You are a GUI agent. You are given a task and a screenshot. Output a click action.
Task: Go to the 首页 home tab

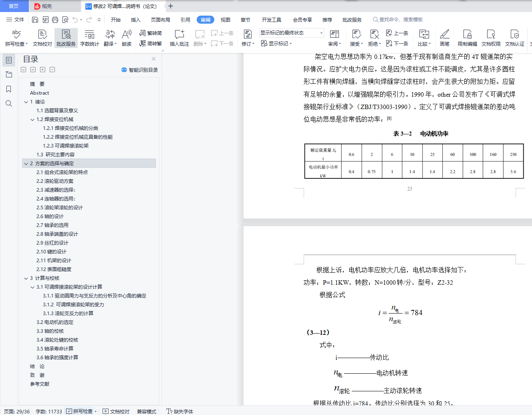(14, 6)
